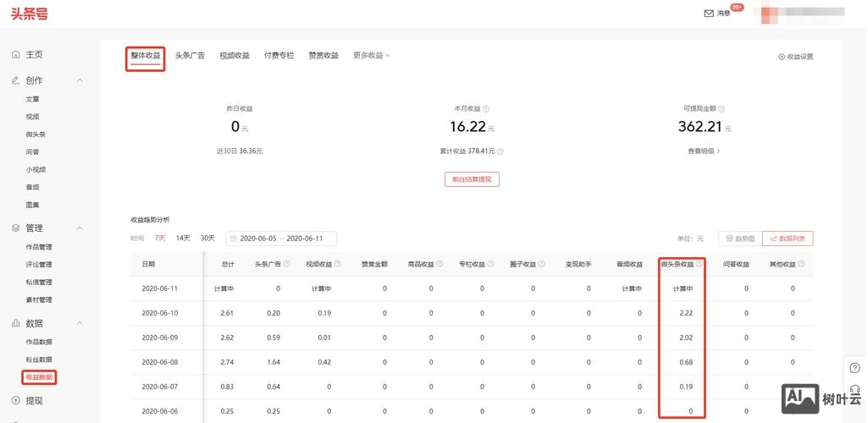Switch to the 头条广告 tab
The height and width of the screenshot is (423, 868).
point(190,56)
